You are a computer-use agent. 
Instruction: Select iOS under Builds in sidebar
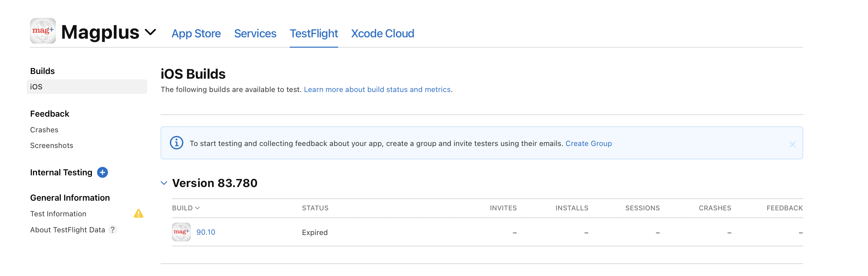tap(87, 87)
